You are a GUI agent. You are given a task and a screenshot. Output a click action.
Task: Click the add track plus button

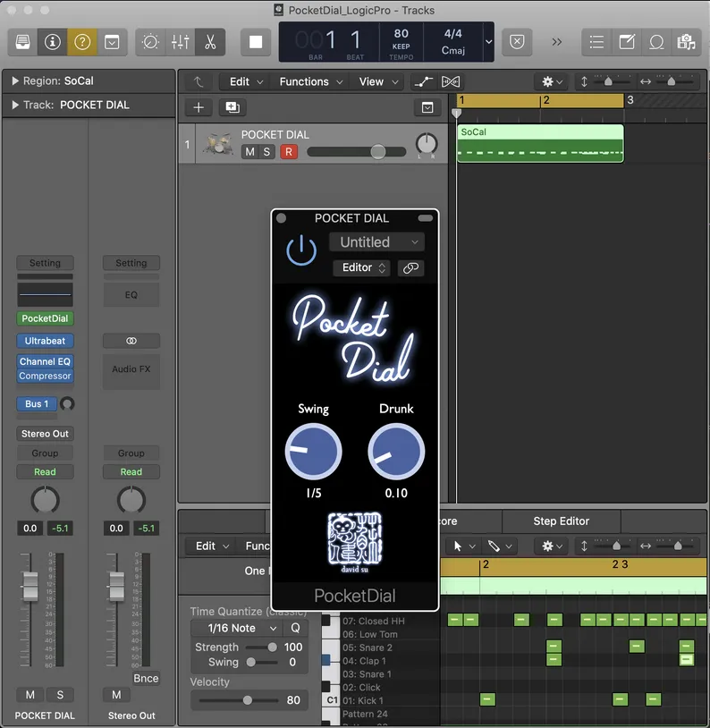(199, 107)
